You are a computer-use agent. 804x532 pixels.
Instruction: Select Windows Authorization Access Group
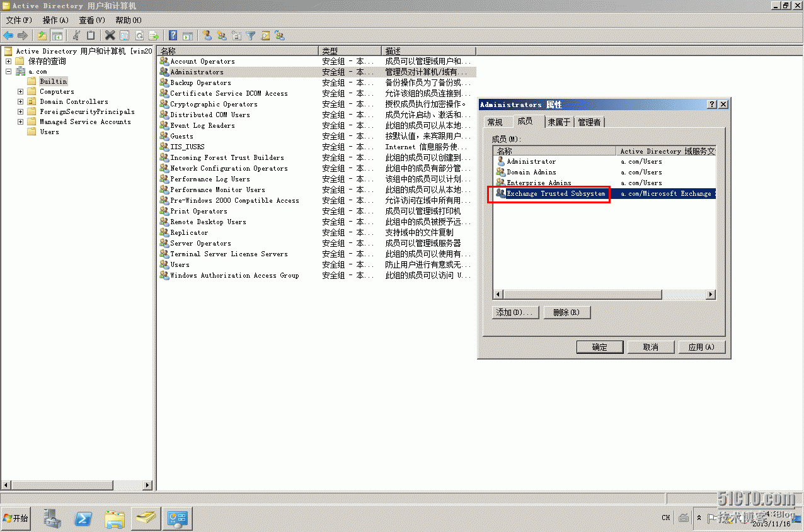coord(234,275)
